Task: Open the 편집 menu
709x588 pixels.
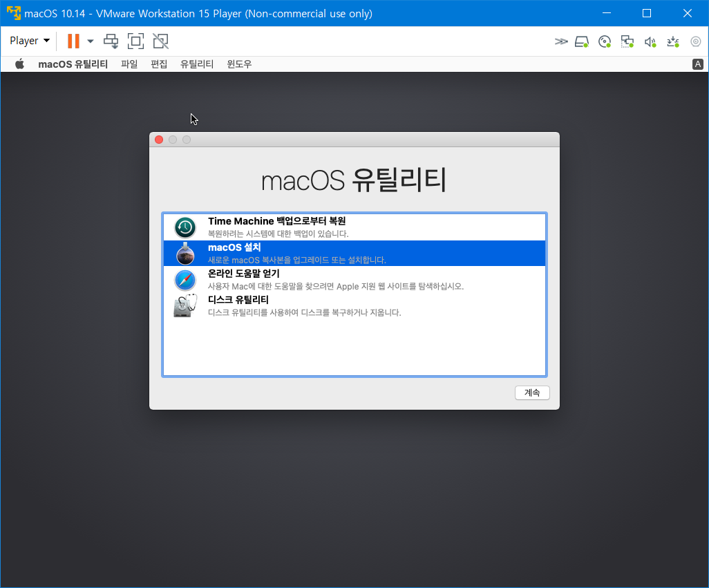Action: click(159, 64)
